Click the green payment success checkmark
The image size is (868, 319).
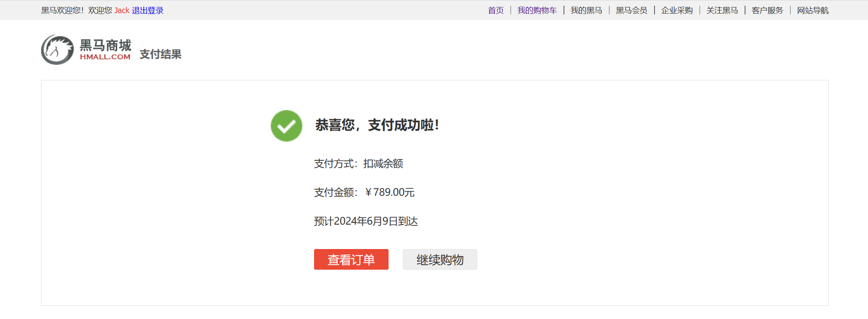(287, 126)
